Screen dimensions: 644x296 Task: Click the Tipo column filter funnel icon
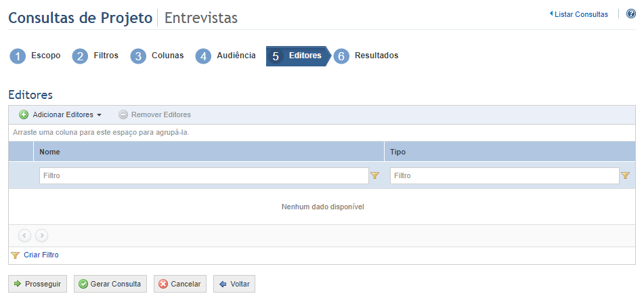point(625,175)
